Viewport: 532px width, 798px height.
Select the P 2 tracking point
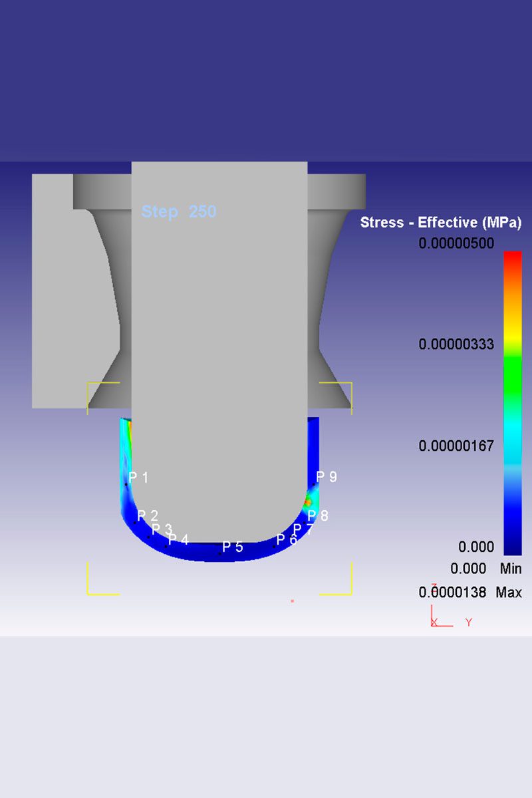click(x=148, y=516)
